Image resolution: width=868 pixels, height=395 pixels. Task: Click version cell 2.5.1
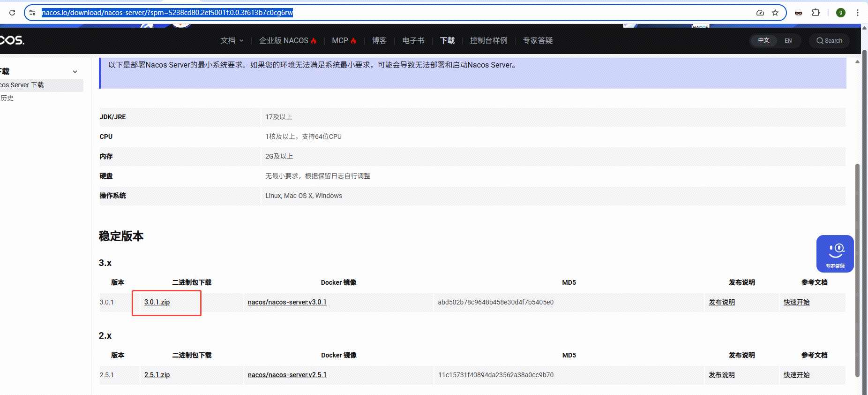[106, 375]
